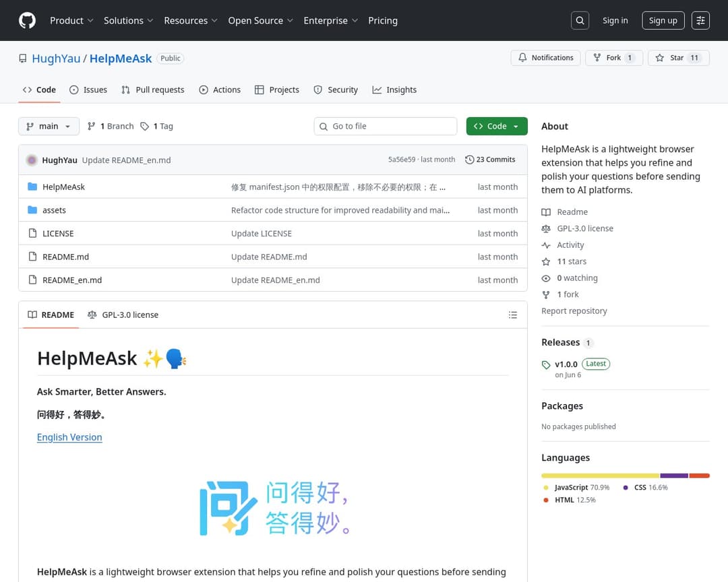Switch to the Security tab
Image resolution: width=728 pixels, height=582 pixels.
(336, 90)
